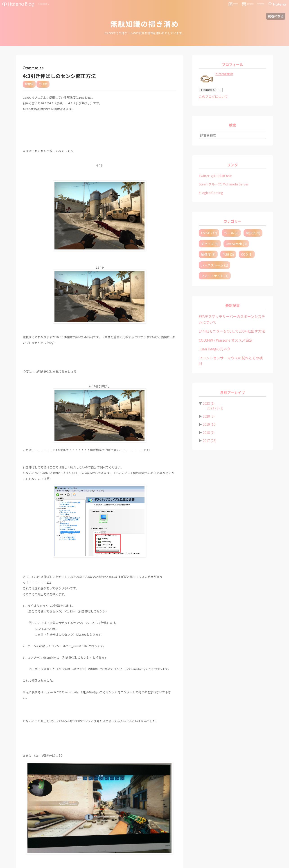The image size is (289, 868).
Task: Select the CS:GO tag under the article title
Action: tap(43, 84)
